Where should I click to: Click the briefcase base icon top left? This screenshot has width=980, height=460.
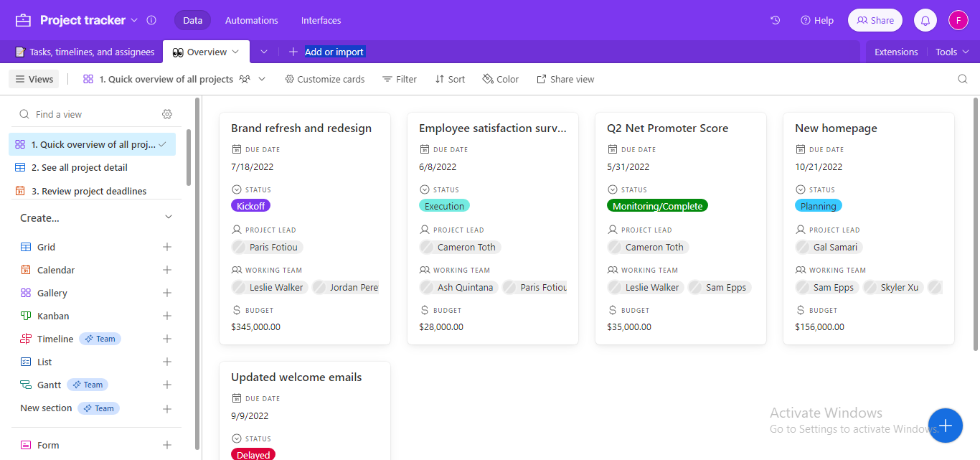pos(22,20)
